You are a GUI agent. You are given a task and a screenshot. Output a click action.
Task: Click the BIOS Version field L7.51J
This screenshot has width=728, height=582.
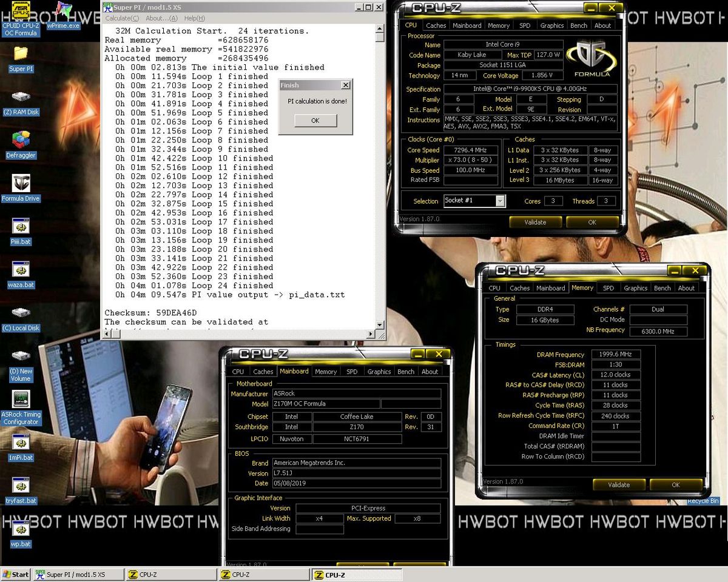coord(356,473)
